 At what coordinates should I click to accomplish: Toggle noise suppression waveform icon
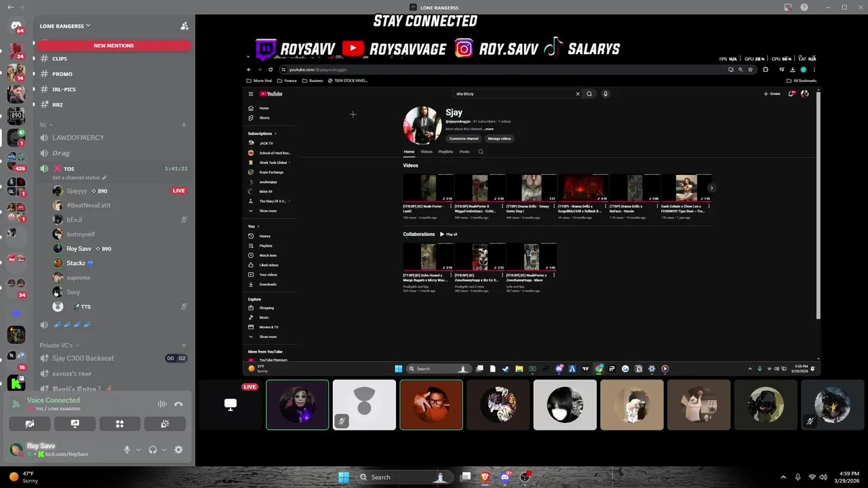coord(162,404)
